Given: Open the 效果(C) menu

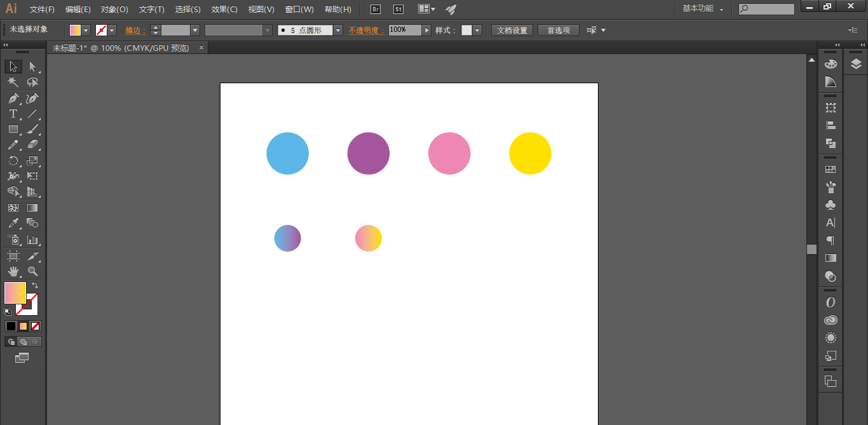Looking at the screenshot, I should [x=224, y=10].
